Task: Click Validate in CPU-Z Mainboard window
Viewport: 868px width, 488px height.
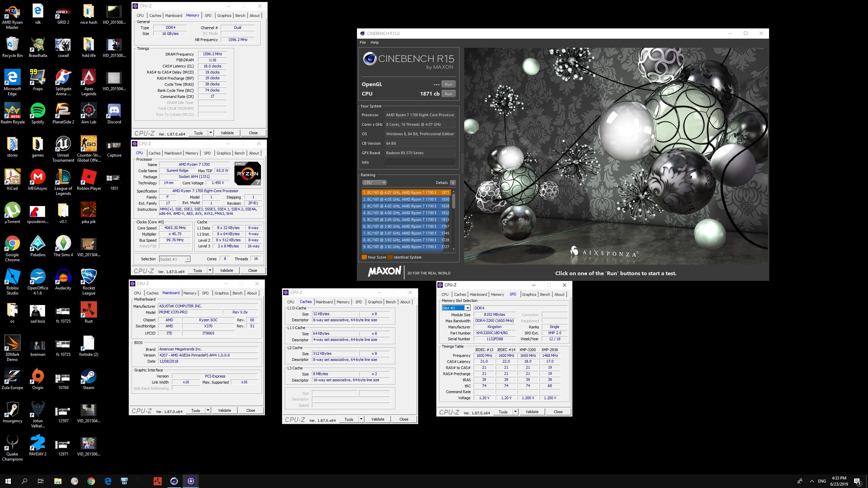Action: pyautogui.click(x=224, y=410)
